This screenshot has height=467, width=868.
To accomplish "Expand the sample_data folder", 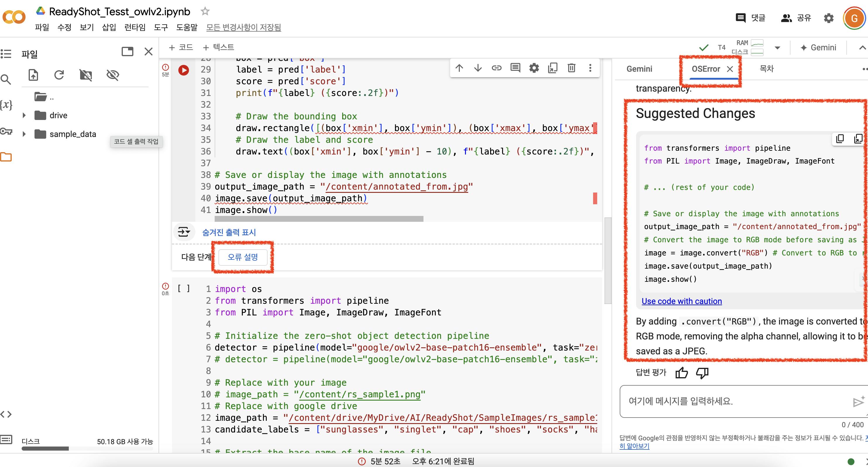I will pos(24,134).
